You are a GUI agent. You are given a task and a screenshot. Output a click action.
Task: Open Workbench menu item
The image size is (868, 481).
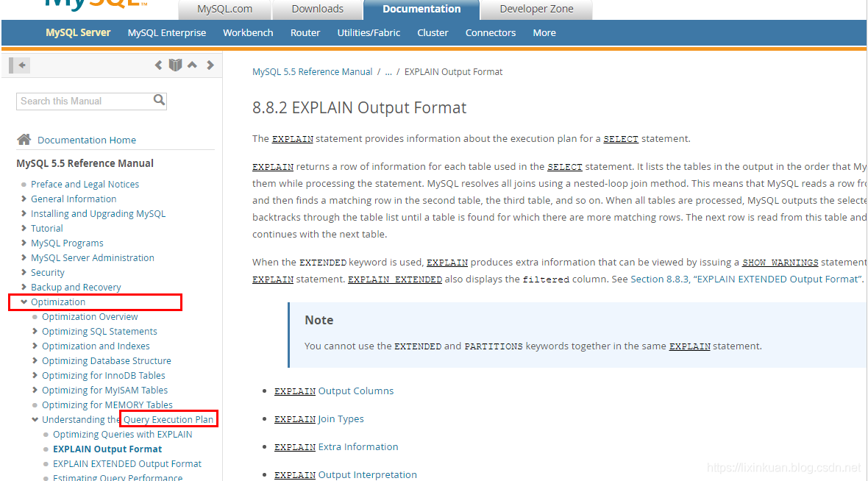point(248,32)
